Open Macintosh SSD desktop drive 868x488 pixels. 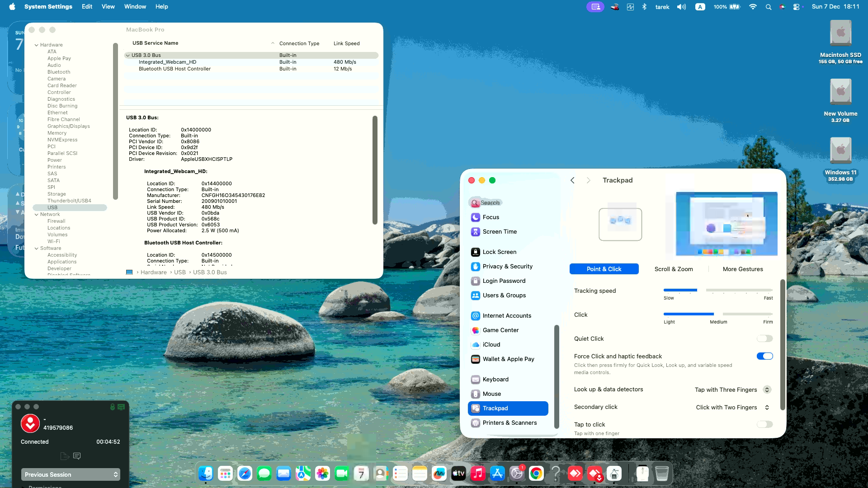point(840,34)
